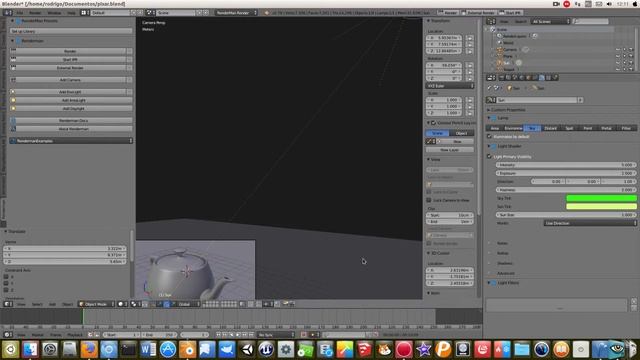Screen dimensions: 640x360
Task: Select the Spot lamp type tab
Action: pos(569,128)
